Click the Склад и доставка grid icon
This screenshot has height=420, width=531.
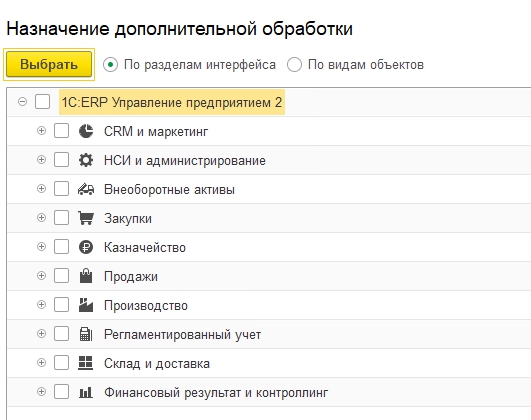(86, 363)
